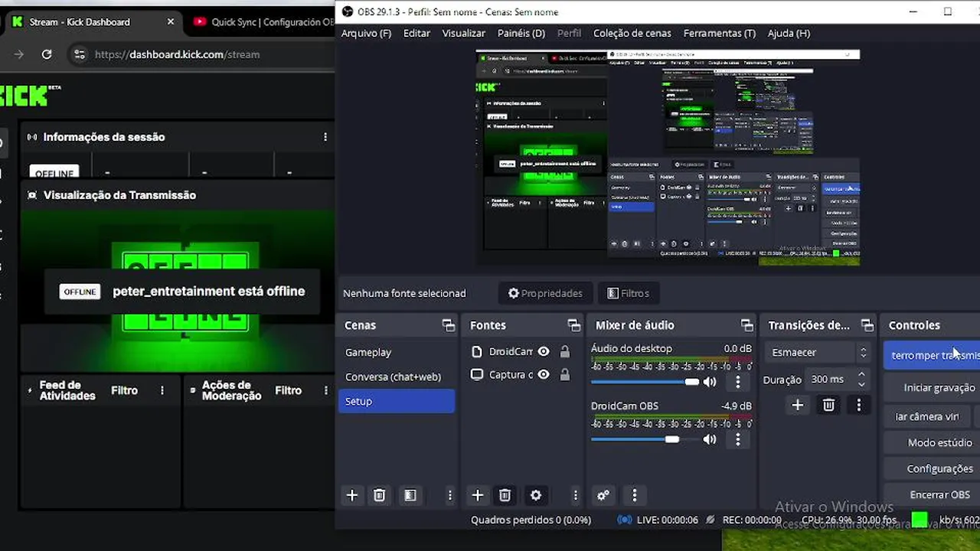This screenshot has width=980, height=551.
Task: Open the Ferramentas (T) menu
Action: [x=719, y=33]
